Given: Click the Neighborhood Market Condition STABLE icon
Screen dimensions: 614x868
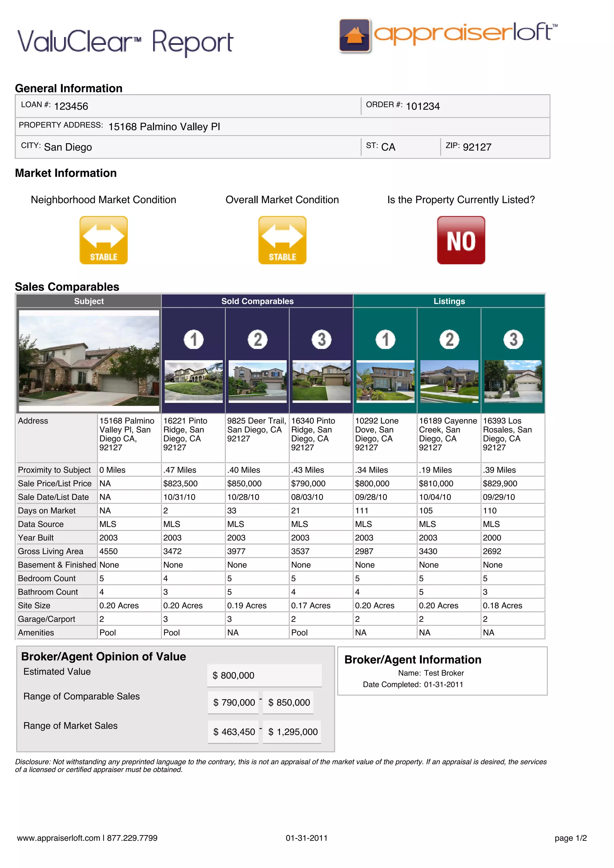Looking at the screenshot, I should [x=104, y=240].
